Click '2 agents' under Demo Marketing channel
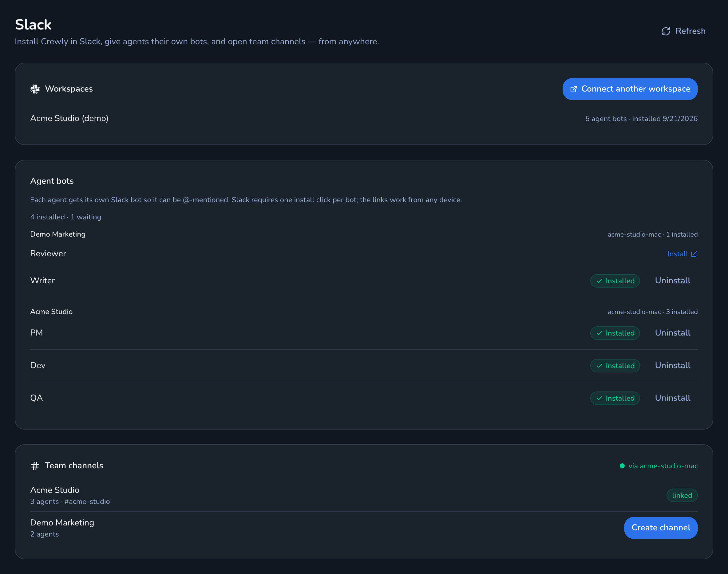 click(x=44, y=534)
